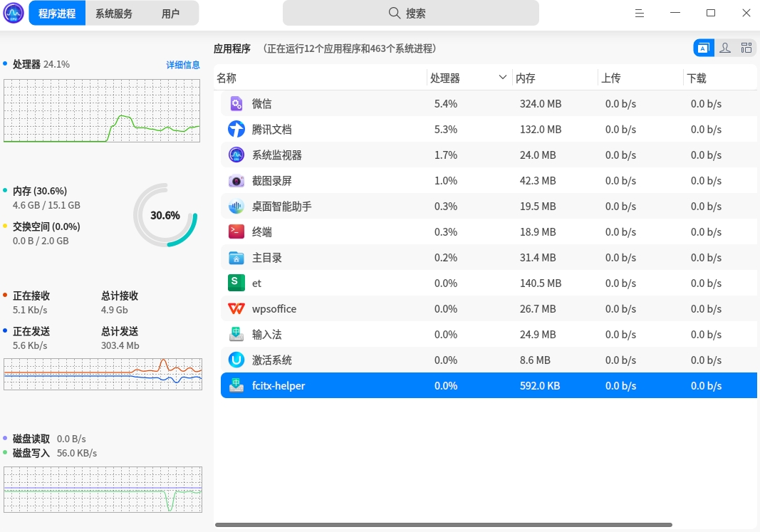Click the 激活系统 icon
Screen dimensions: 760x532
[236, 360]
